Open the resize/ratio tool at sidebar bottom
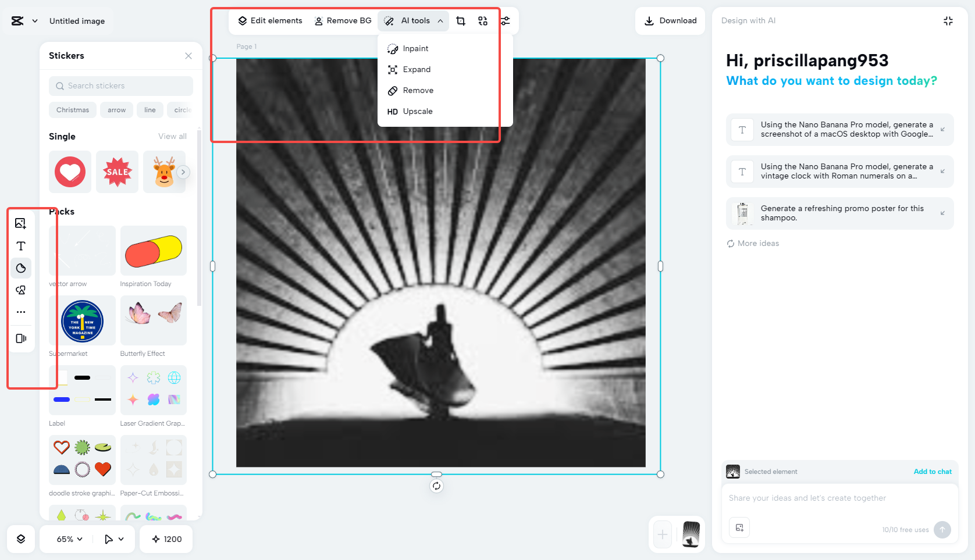Screen dimensions: 975x560 [21, 338]
